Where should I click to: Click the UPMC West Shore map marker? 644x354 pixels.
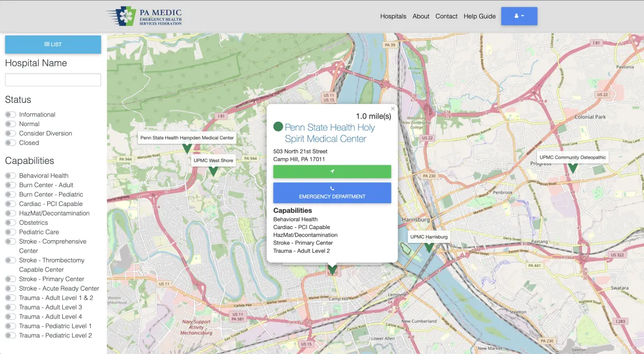tap(213, 171)
